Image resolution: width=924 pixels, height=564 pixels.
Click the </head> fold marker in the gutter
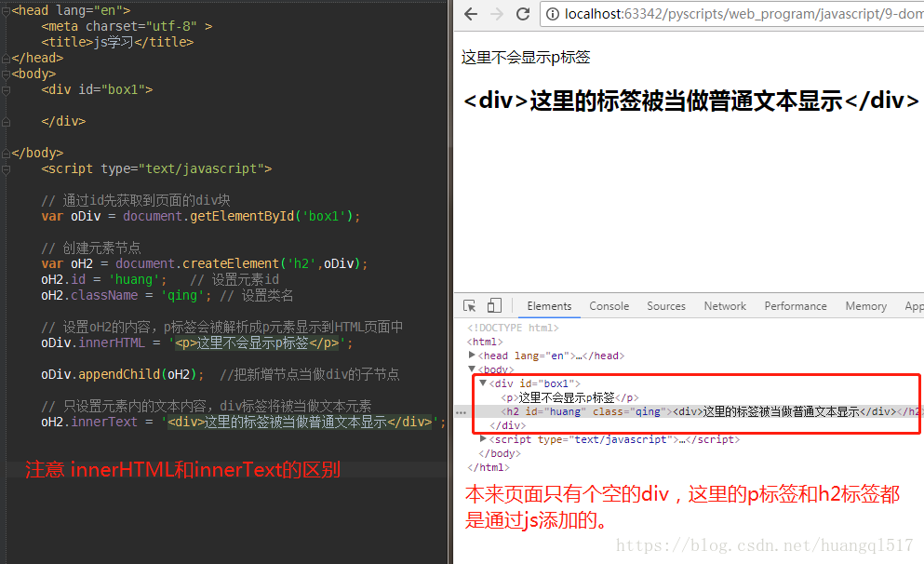pos(6,59)
